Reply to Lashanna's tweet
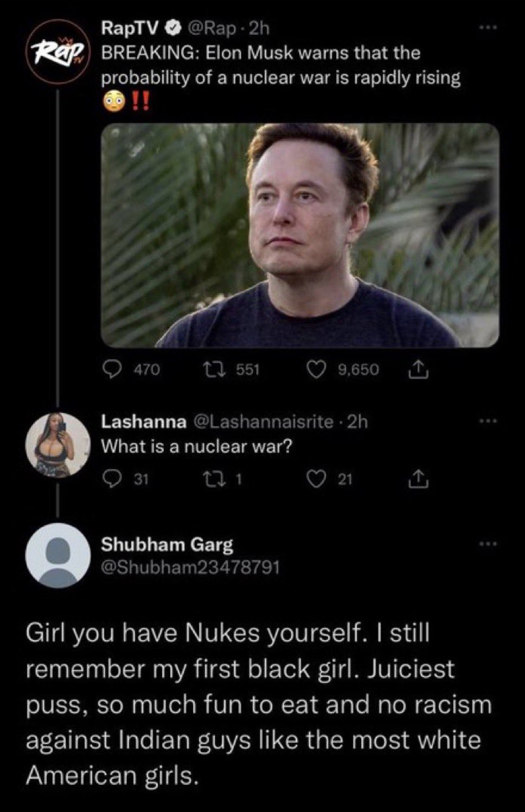Image resolution: width=525 pixels, height=812 pixels. pos(126,479)
